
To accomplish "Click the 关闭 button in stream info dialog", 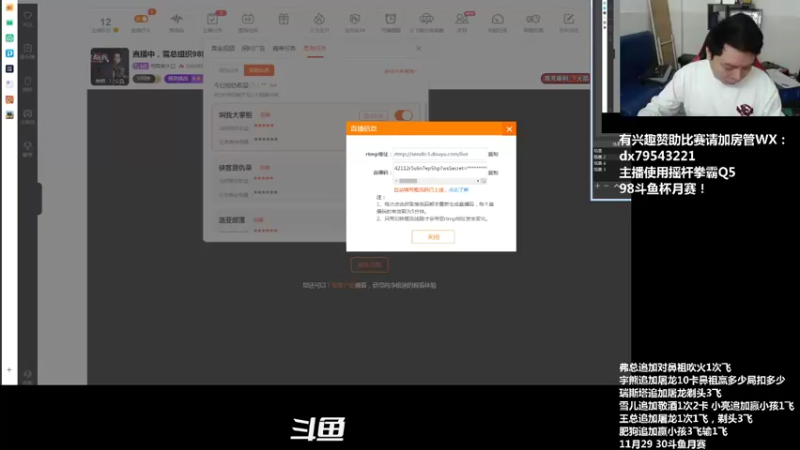I will pyautogui.click(x=433, y=237).
